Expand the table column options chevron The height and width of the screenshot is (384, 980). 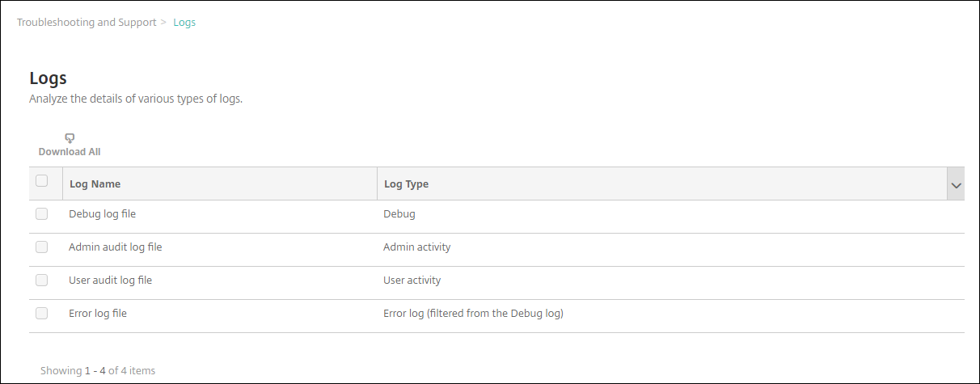[957, 185]
